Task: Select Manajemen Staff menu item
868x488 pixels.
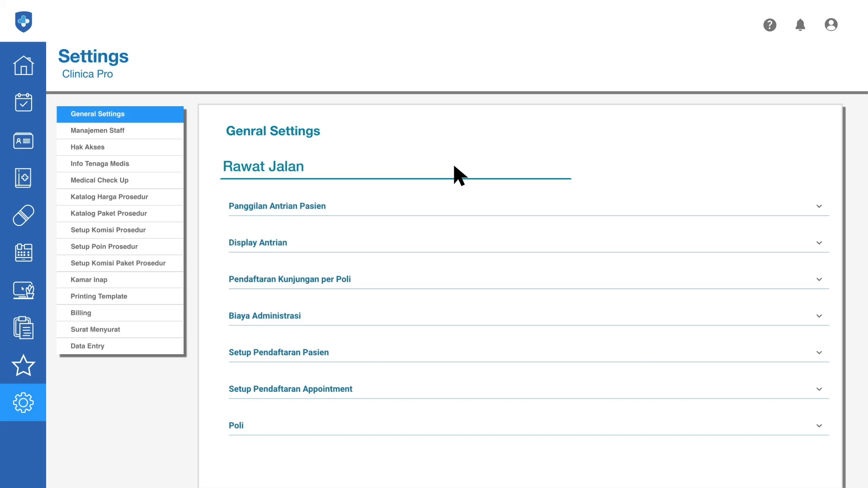Action: tap(97, 131)
